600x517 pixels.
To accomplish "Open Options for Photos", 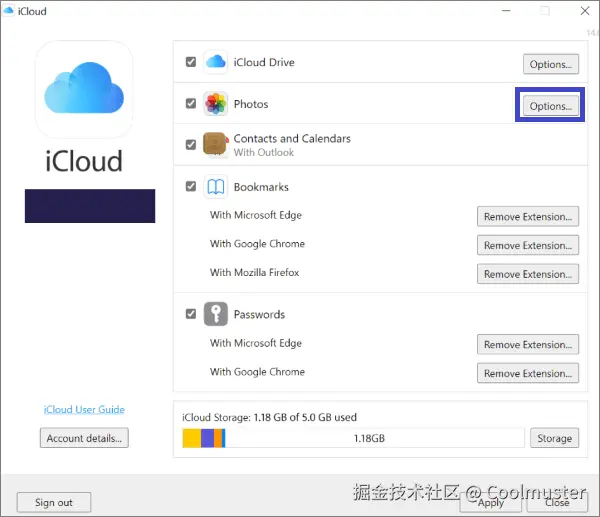I will click(551, 106).
